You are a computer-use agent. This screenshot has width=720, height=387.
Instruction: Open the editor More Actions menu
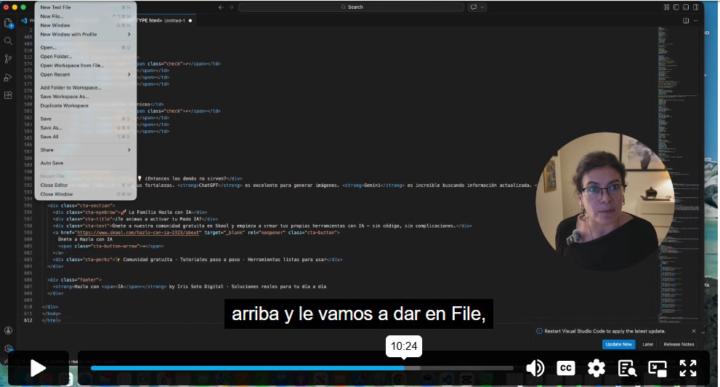point(696,21)
